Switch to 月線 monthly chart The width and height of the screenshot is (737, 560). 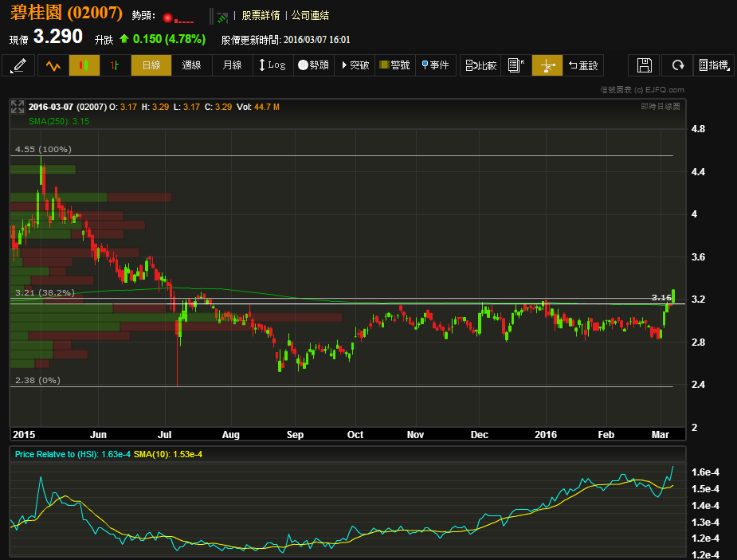pos(232,65)
